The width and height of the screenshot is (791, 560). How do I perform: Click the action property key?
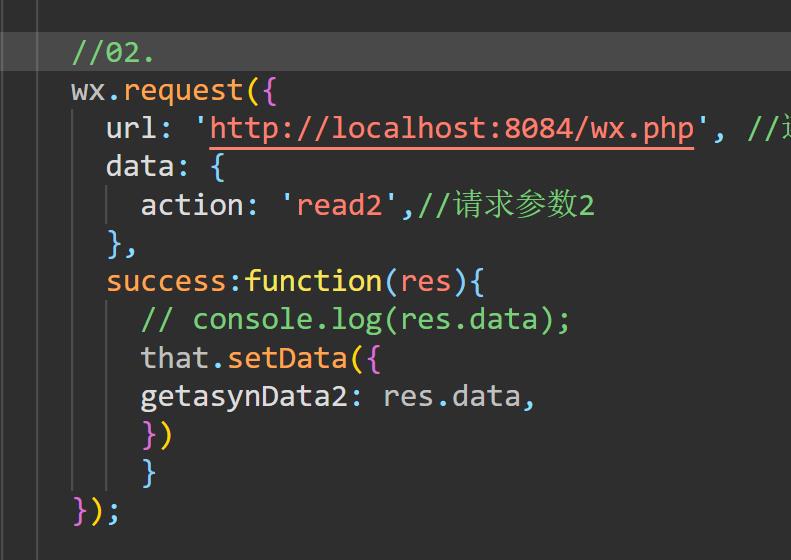(x=191, y=205)
